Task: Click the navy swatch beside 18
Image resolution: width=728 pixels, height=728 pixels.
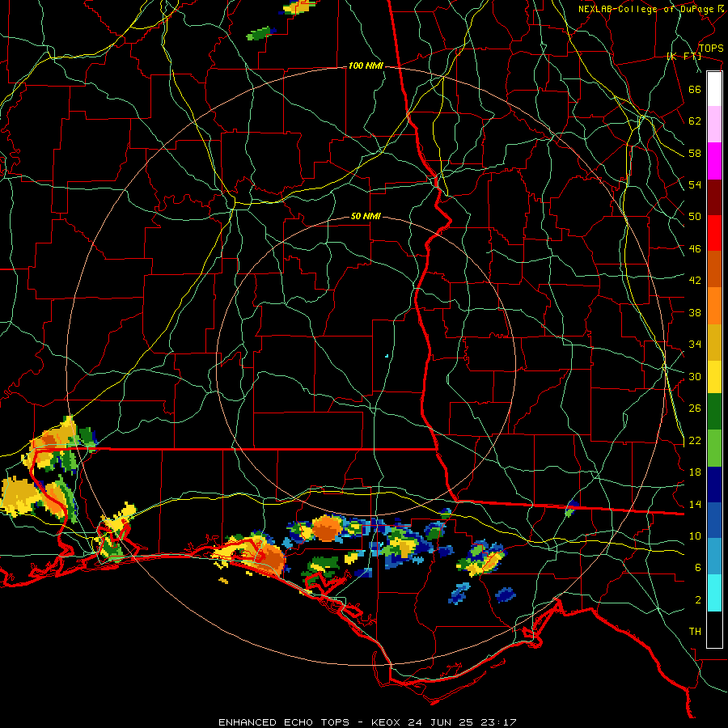Action: [714, 485]
